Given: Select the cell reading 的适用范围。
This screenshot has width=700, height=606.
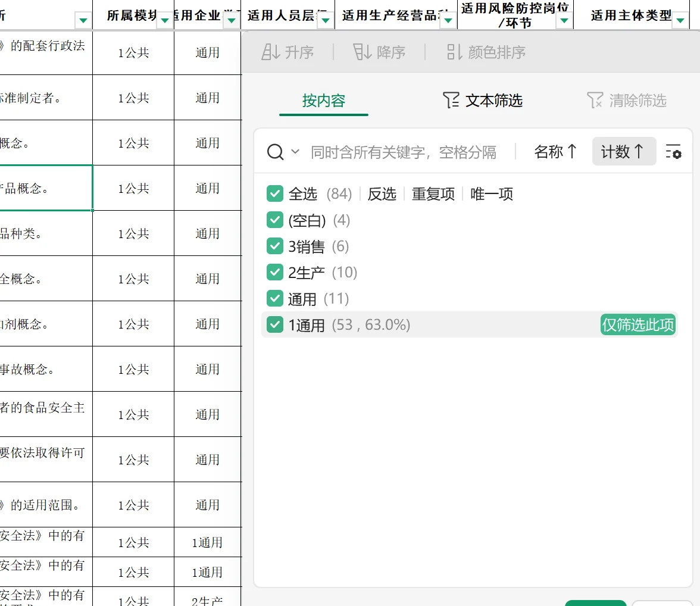Looking at the screenshot, I should [x=46, y=505].
